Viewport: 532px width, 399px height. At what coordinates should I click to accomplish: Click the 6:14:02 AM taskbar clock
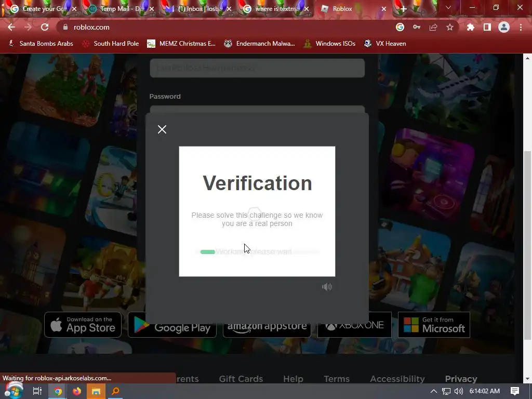pos(485,391)
